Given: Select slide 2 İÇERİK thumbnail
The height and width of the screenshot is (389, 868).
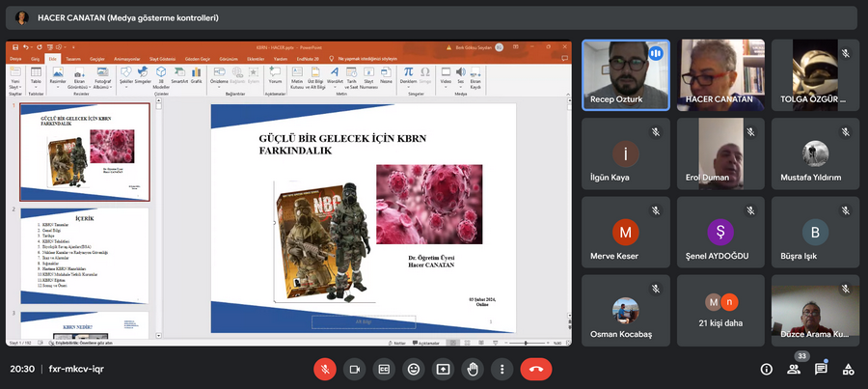Looking at the screenshot, I should click(x=85, y=256).
